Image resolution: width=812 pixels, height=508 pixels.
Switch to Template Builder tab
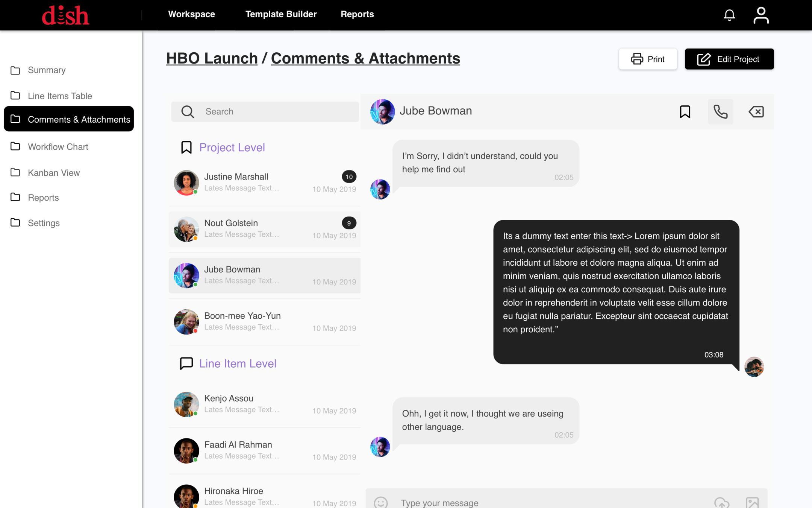[281, 14]
